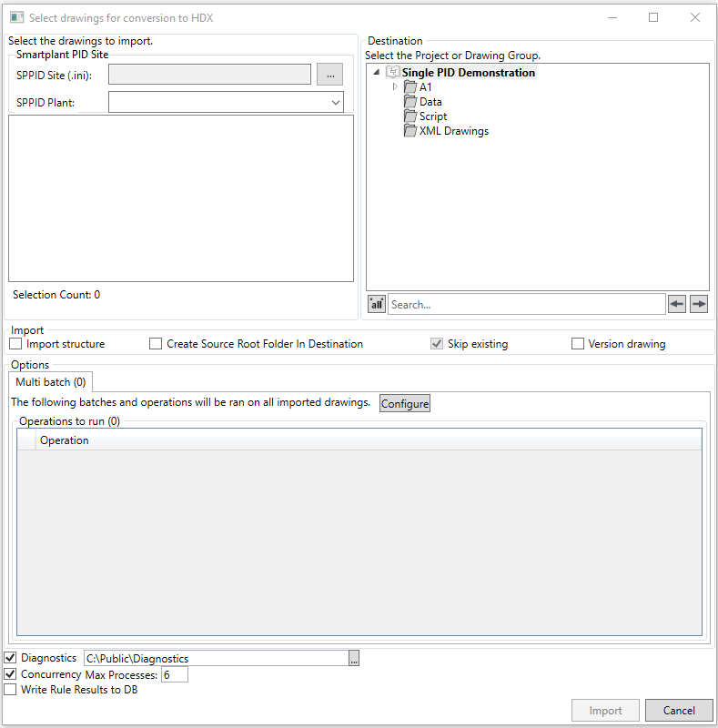Enable Write Rule Results to DB
The height and width of the screenshot is (728, 718).
pyautogui.click(x=11, y=690)
